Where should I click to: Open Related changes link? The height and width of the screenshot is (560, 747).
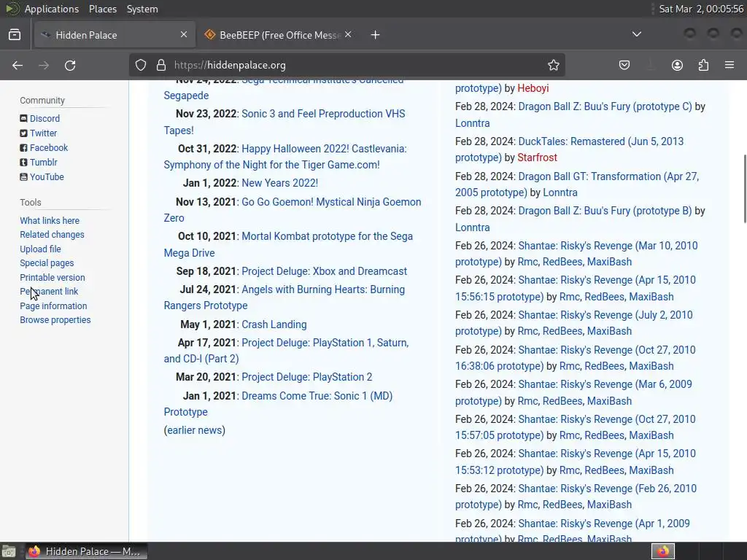click(52, 234)
